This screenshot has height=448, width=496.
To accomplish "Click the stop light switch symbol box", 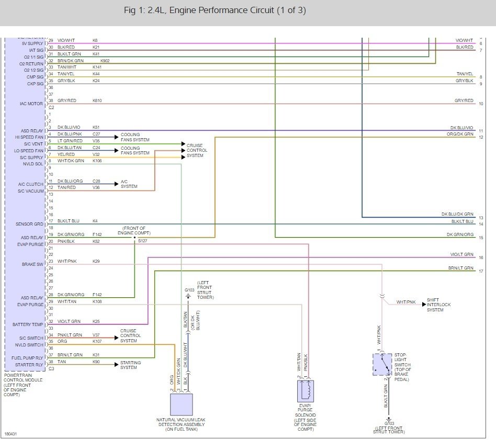I will tap(382, 364).
